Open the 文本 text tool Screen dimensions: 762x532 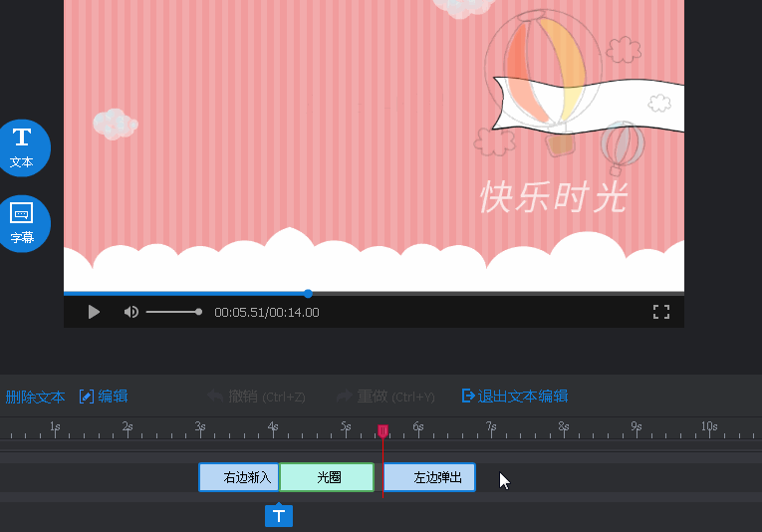pos(22,147)
